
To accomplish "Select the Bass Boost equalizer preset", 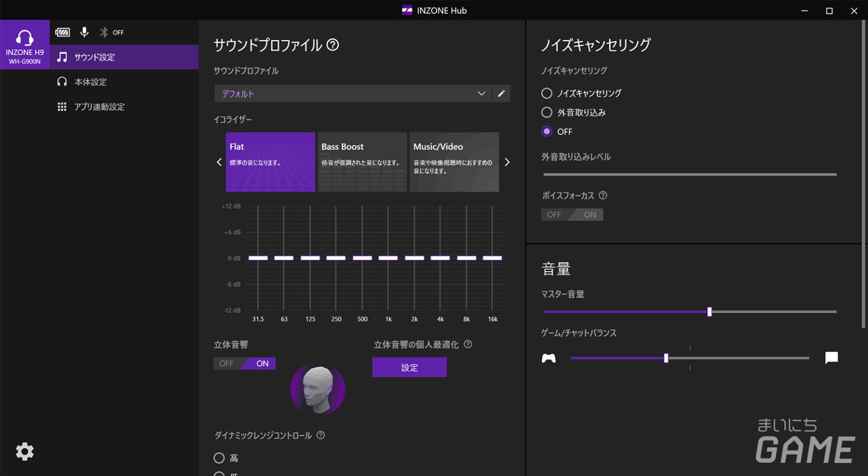I will click(362, 162).
